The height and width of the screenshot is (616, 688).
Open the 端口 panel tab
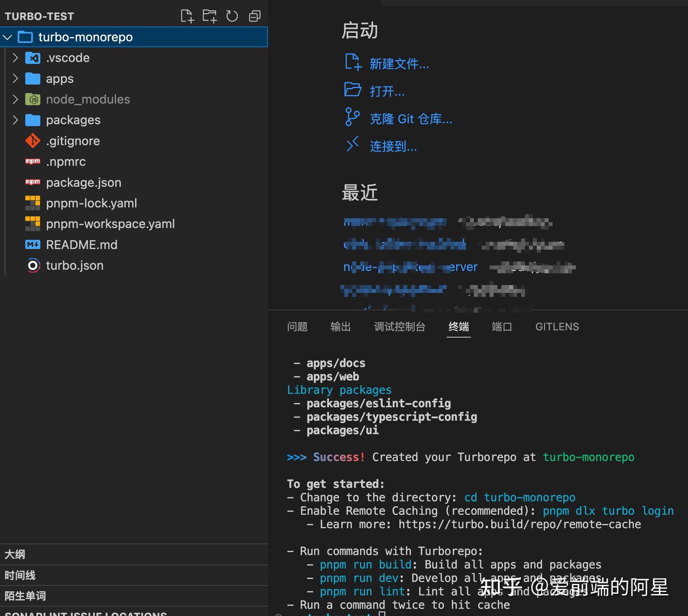coord(502,327)
